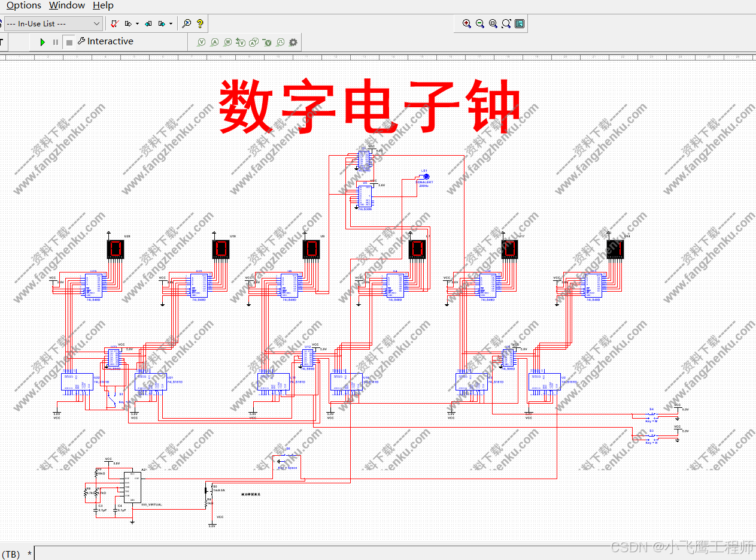Open the In-Use List dropdown
756x560 pixels.
(98, 23)
